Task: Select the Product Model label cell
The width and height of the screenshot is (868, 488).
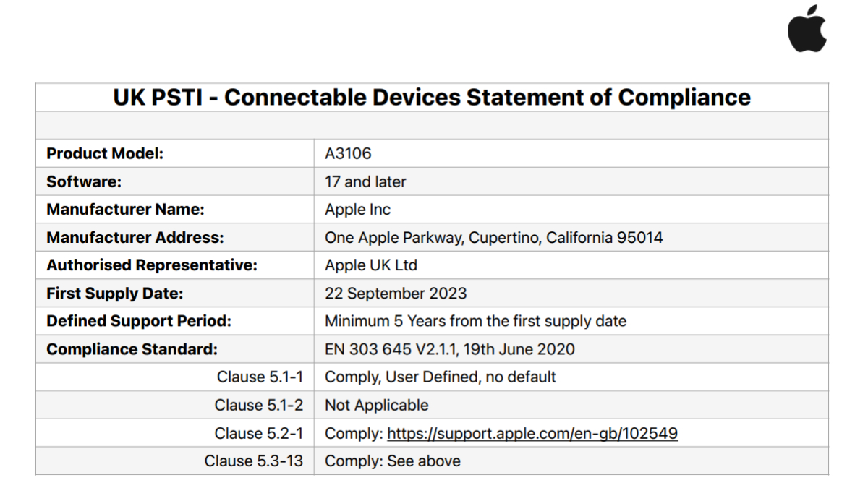Action: pos(105,153)
